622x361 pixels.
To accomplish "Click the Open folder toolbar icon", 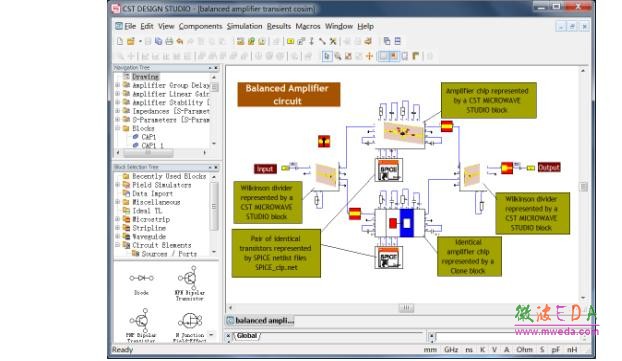I will click(x=131, y=41).
